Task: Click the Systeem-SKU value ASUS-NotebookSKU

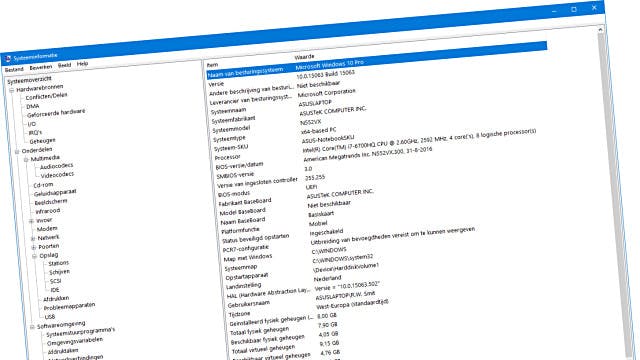Action: [x=328, y=139]
